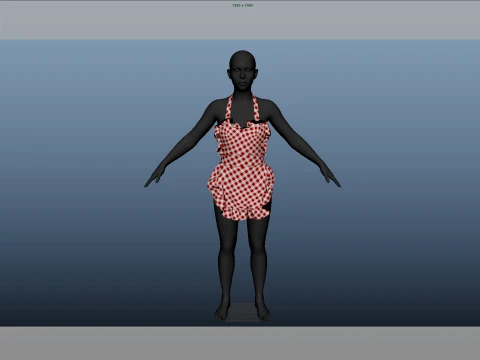Screen dimensions: 480x360
Task: Click the small grid under the feet
Action: point(242,312)
